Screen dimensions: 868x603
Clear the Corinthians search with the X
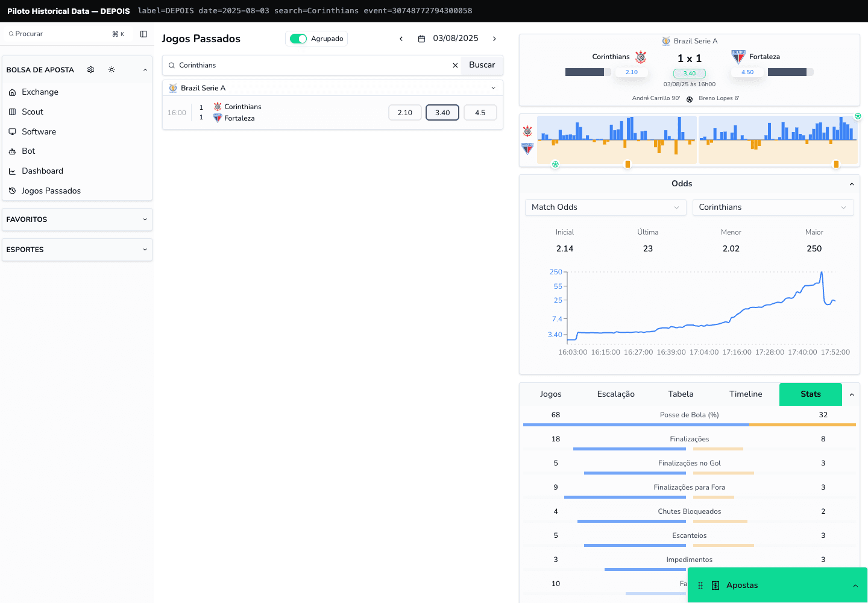455,65
